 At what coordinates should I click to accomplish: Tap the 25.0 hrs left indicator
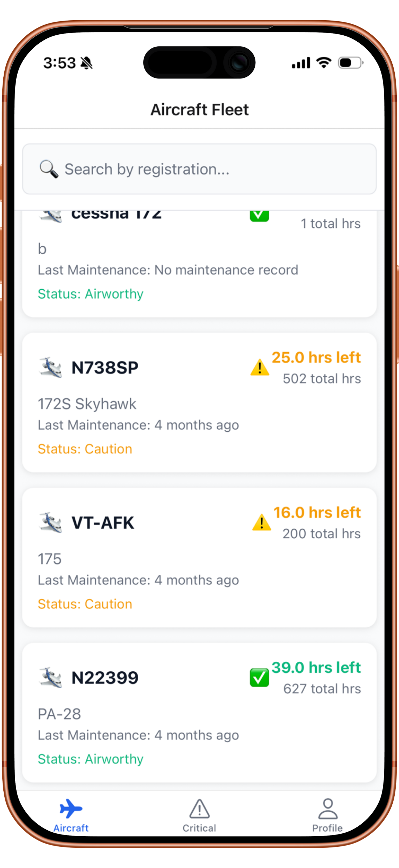pyautogui.click(x=317, y=357)
